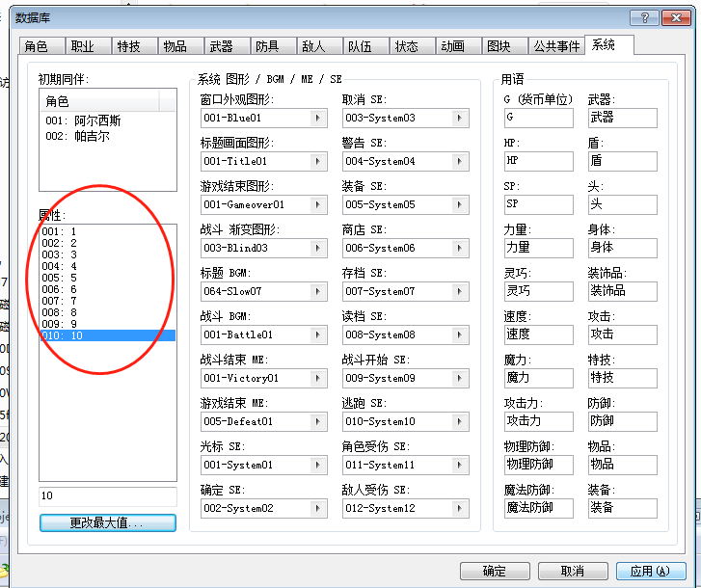Click the 魔力 term input field
Screen dimensions: 701x588
tap(538, 378)
